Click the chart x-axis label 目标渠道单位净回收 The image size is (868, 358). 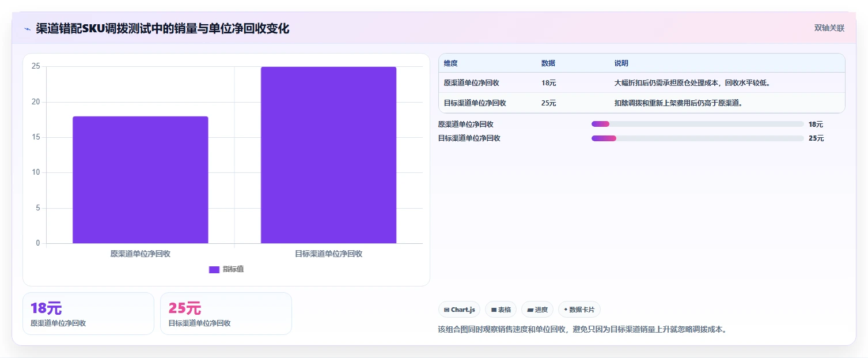click(328, 254)
